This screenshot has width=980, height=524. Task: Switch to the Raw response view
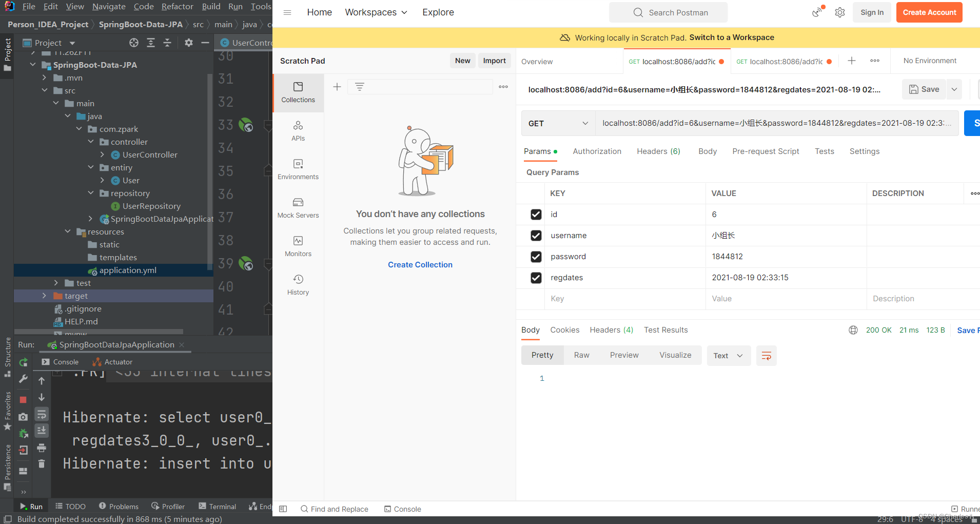[581, 355]
